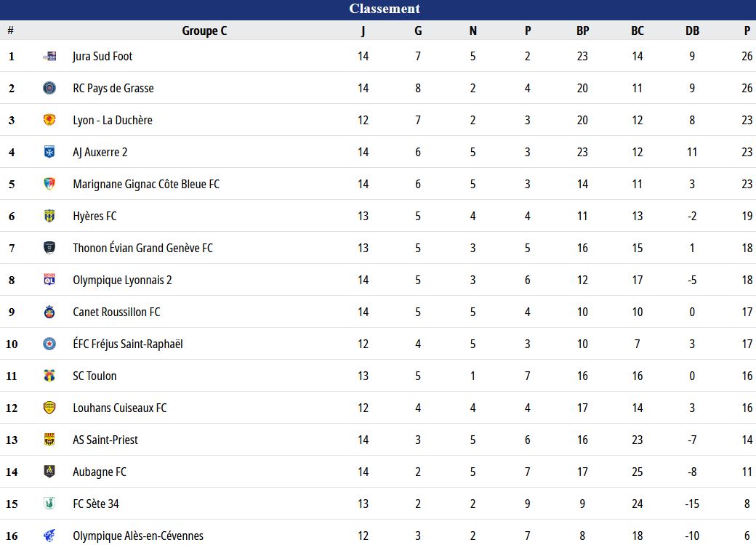Open ÉFC Fréjus Saint-Raphaël team page
756x545 pixels.
pos(128,344)
